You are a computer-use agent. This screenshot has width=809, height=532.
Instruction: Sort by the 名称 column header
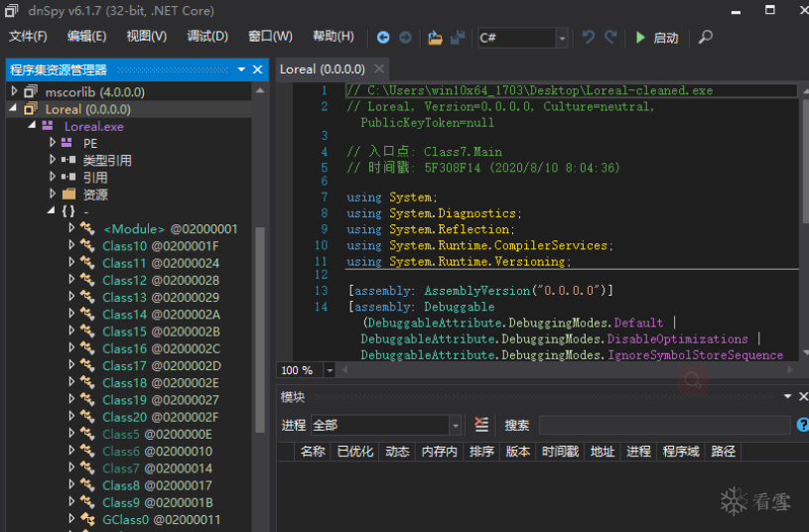313,452
